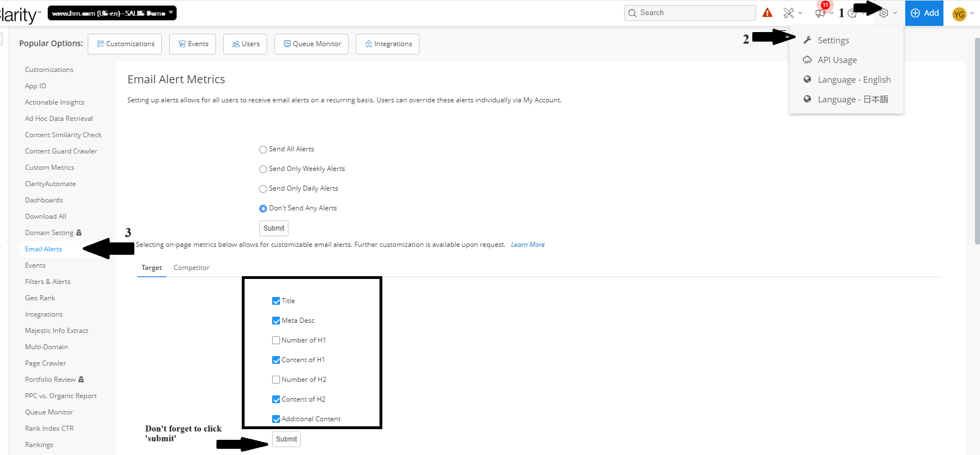Uncheck the Meta Desc checkbox

tap(276, 321)
